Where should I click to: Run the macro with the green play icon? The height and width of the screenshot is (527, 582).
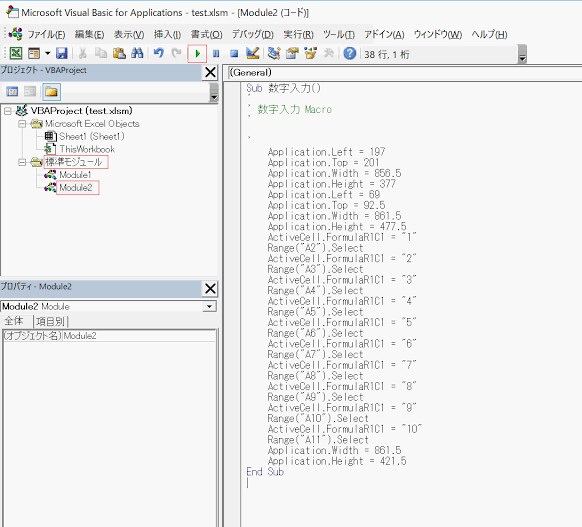197,54
